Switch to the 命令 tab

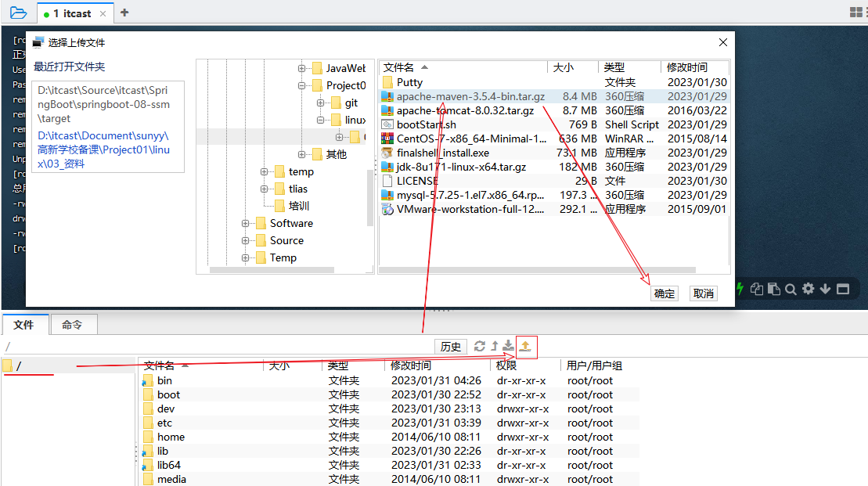coord(73,325)
